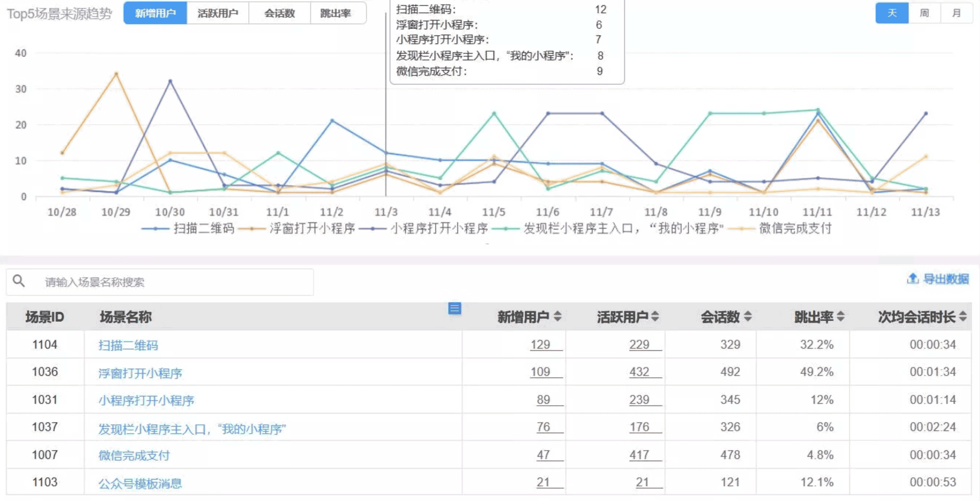Switch the chart to 周 (week) view
980x501 pixels.
pyautogui.click(x=924, y=13)
